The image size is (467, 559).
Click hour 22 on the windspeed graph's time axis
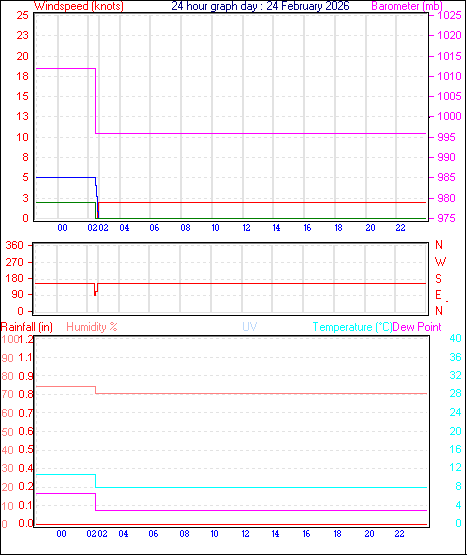pos(401,228)
